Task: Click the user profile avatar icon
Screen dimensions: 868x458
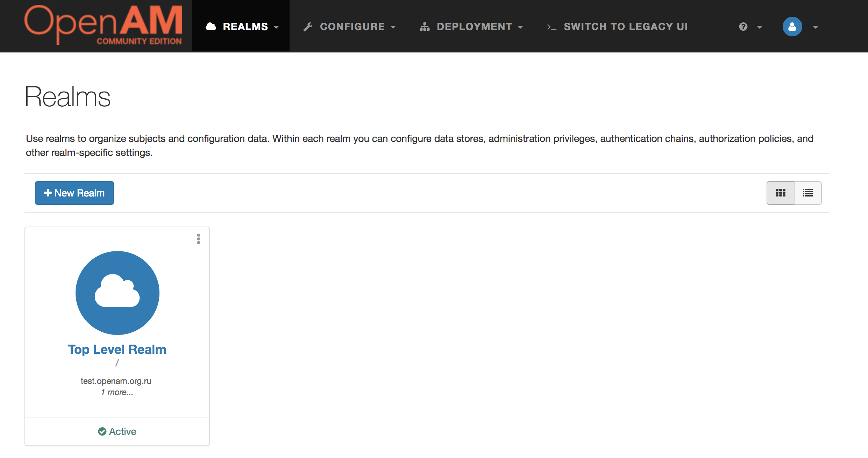Action: click(x=792, y=26)
